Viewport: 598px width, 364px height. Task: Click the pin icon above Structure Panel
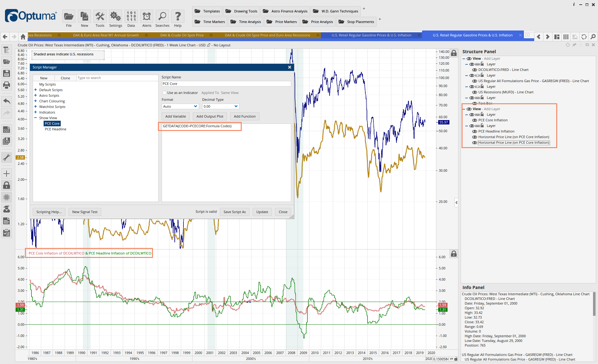click(x=574, y=45)
